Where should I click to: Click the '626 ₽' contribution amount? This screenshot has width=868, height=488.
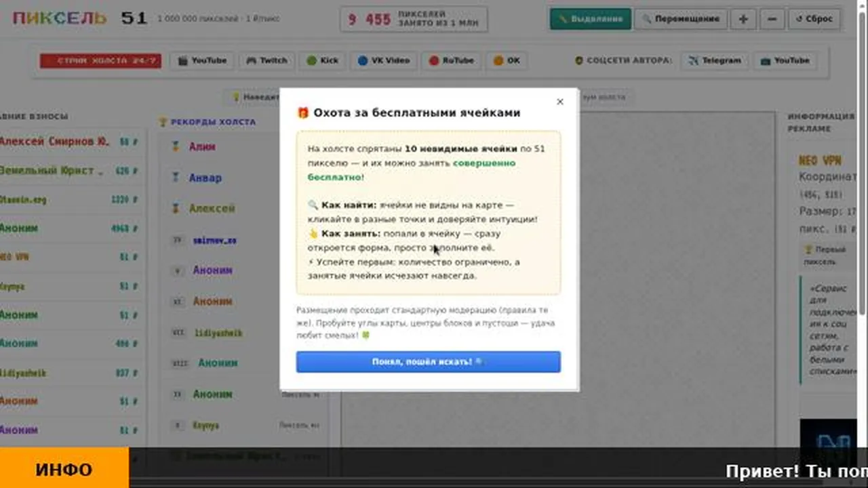[127, 171]
